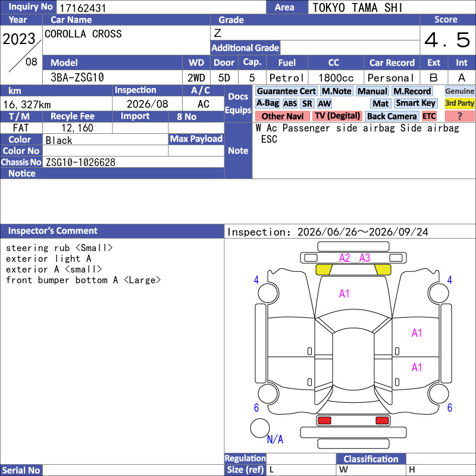Click the N/A spare tire circle
Image resolution: width=476 pixels, height=476 pixels.
[260, 428]
